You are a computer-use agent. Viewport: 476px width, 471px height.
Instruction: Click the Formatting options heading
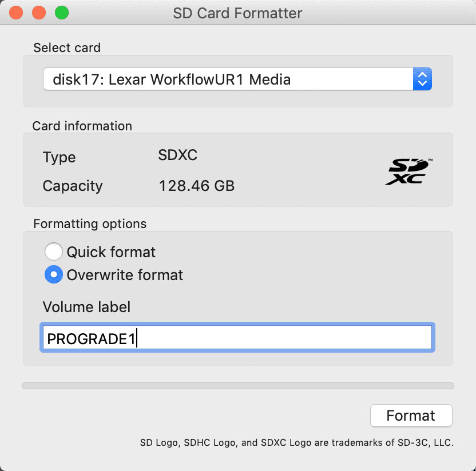tap(90, 224)
